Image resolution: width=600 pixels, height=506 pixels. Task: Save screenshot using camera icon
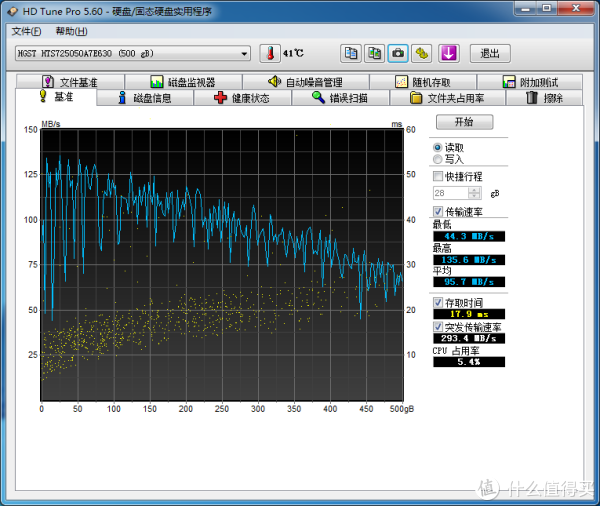coord(398,53)
